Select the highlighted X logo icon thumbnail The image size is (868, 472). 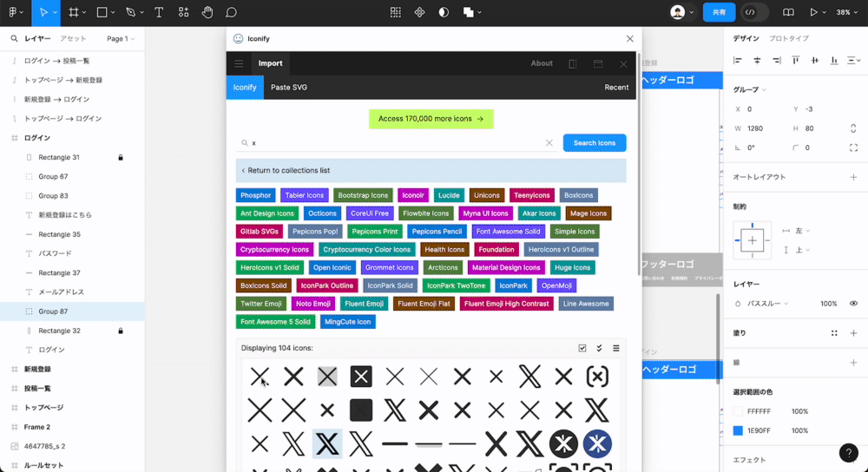(x=327, y=443)
